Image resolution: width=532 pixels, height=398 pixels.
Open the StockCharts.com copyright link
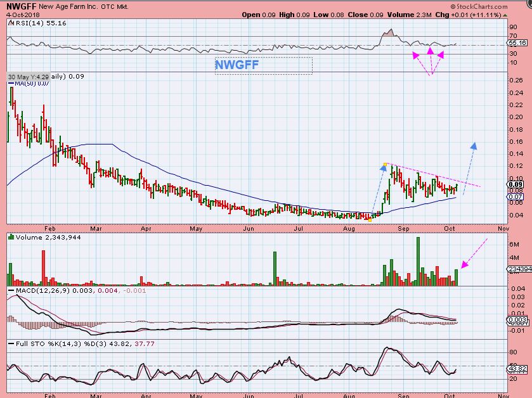click(x=479, y=6)
